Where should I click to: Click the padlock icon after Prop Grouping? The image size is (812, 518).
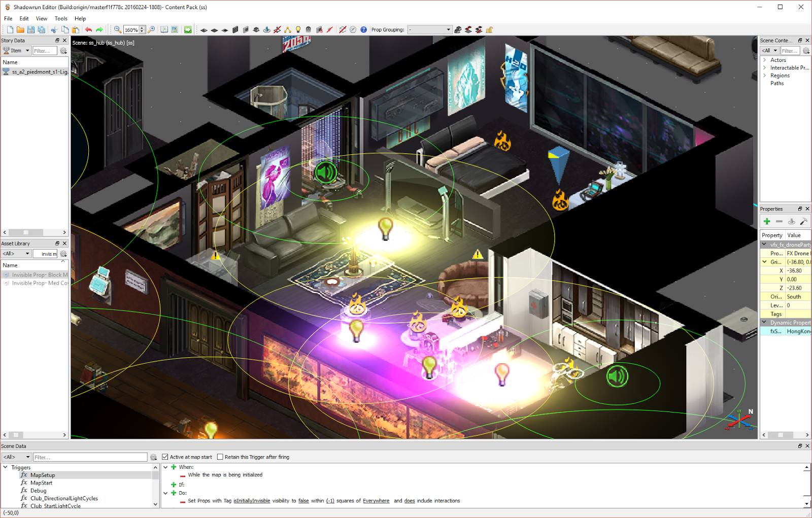point(489,30)
